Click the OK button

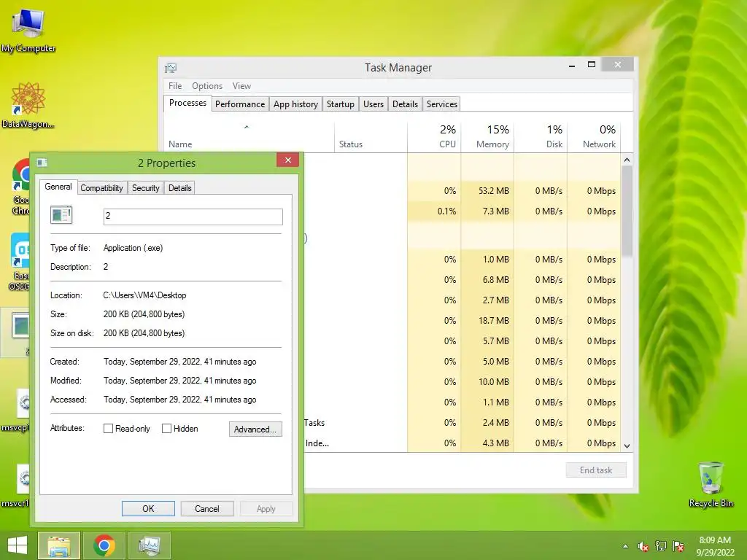coord(148,508)
